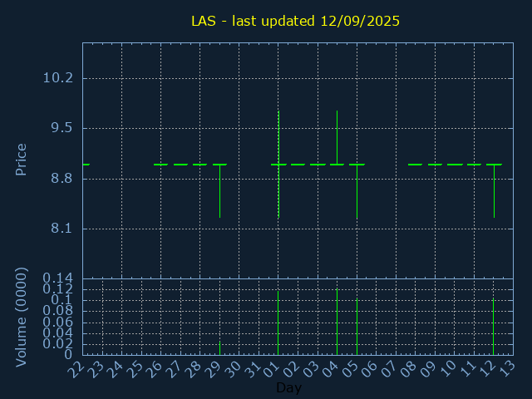Select the day 02 tick label
The height and width of the screenshot is (399, 532).
tap(290, 369)
